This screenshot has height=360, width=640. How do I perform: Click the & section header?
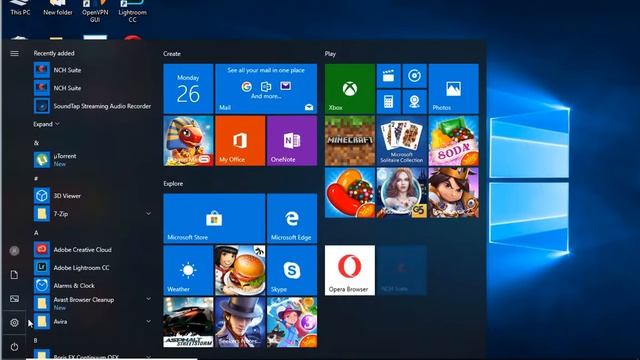click(x=36, y=143)
